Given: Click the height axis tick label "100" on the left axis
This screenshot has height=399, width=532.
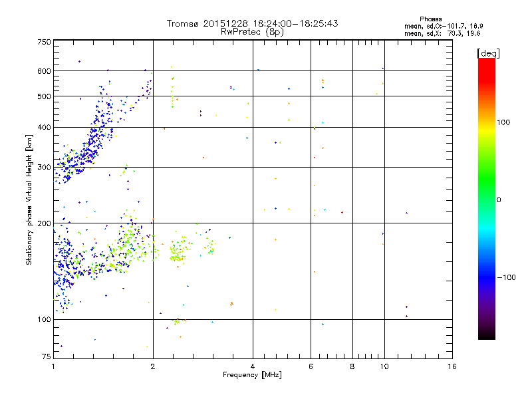Looking at the screenshot, I should tap(44, 320).
